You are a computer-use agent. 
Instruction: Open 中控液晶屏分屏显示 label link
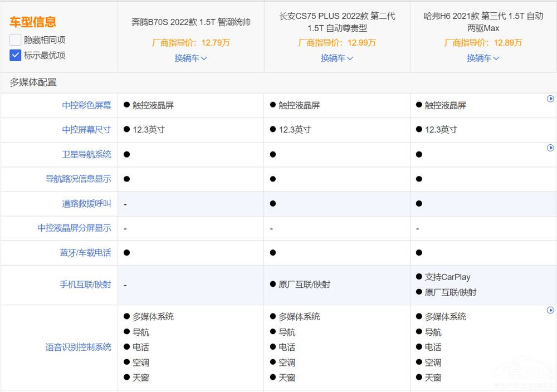75,228
